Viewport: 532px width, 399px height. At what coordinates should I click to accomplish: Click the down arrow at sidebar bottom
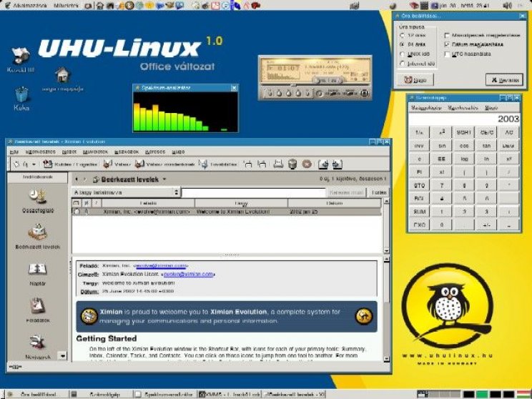(x=62, y=356)
